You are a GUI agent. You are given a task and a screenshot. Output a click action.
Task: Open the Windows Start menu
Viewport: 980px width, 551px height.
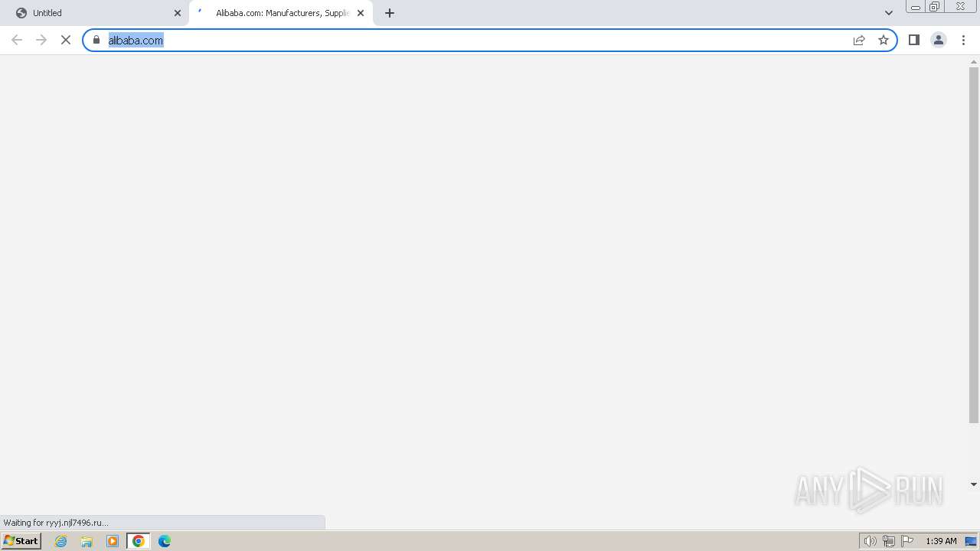[x=21, y=541]
